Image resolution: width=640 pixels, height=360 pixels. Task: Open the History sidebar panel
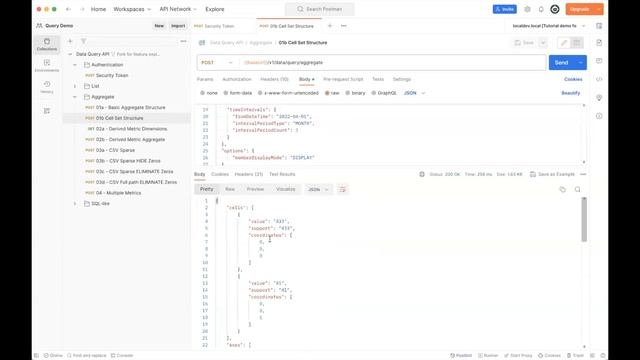47,87
